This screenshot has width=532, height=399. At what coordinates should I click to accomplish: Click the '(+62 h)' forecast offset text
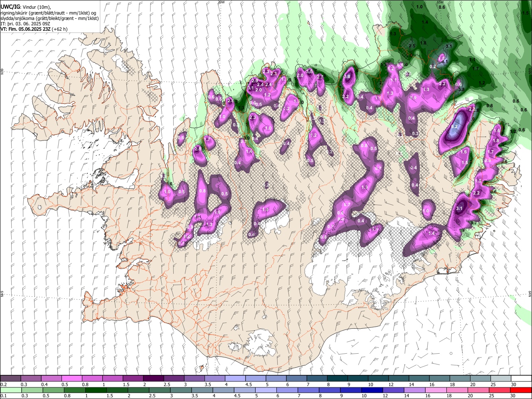pyautogui.click(x=60, y=29)
